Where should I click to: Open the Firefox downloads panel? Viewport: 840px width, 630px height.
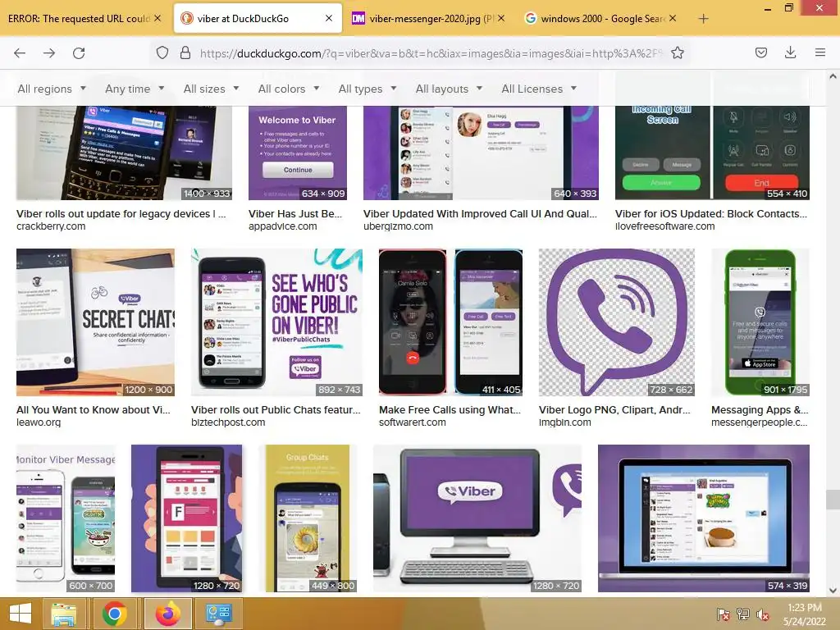pyautogui.click(x=790, y=52)
